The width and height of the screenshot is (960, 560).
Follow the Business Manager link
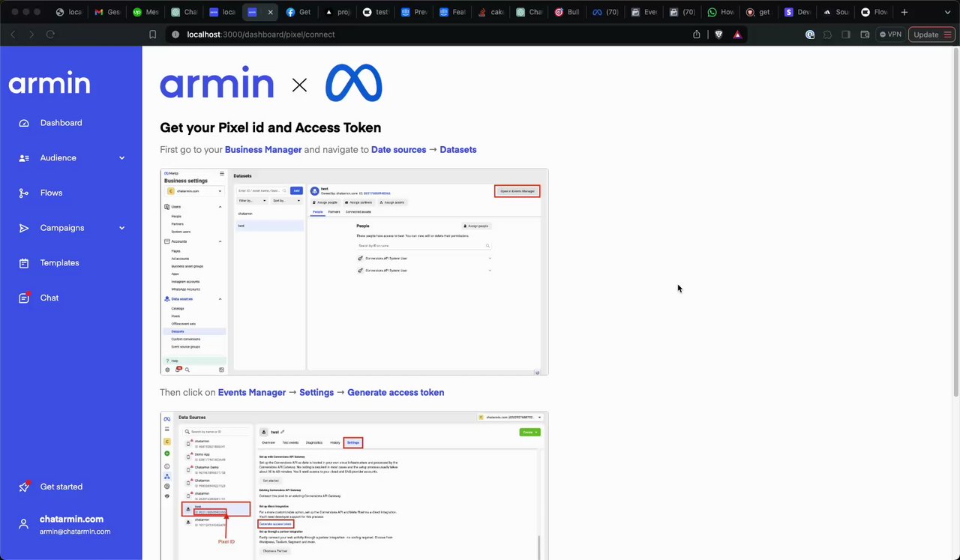[263, 150]
